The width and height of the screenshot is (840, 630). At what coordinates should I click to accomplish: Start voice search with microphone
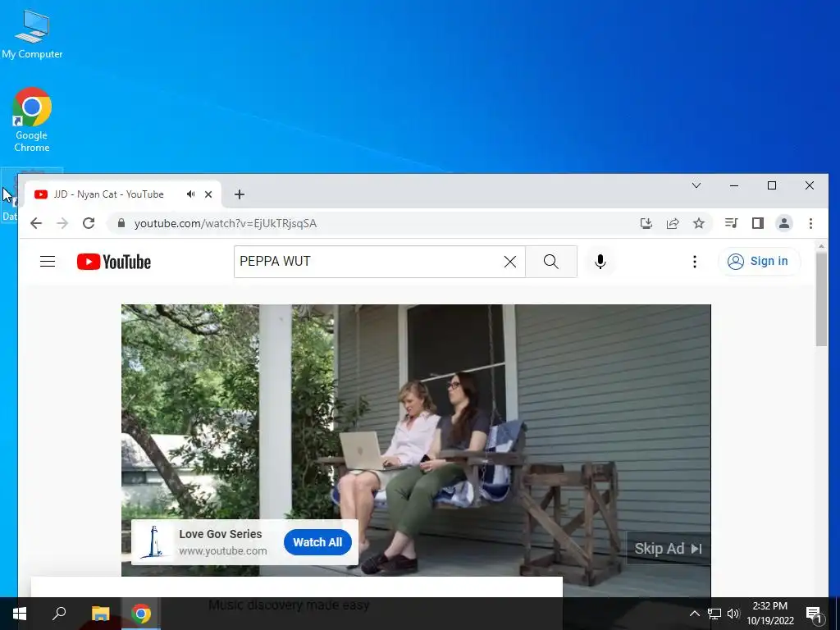[x=600, y=262]
